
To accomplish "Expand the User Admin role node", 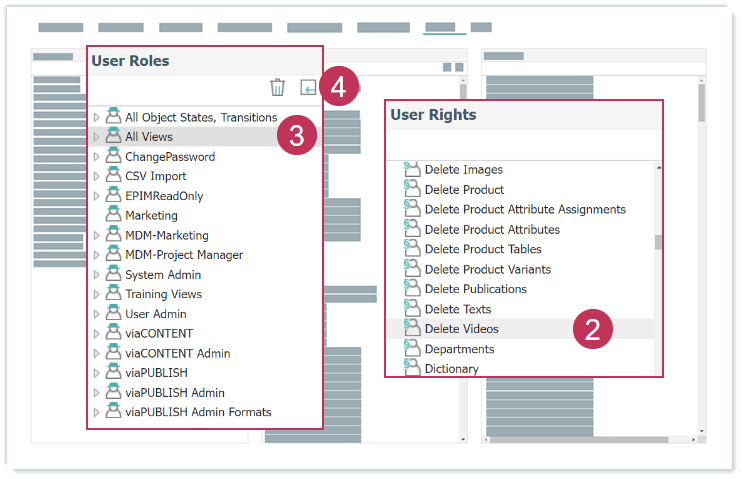I will (97, 315).
